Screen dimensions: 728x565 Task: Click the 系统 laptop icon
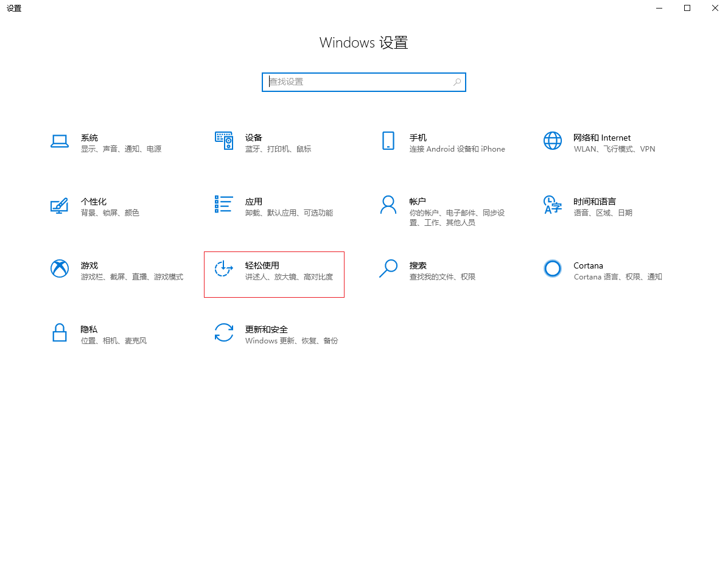click(59, 141)
